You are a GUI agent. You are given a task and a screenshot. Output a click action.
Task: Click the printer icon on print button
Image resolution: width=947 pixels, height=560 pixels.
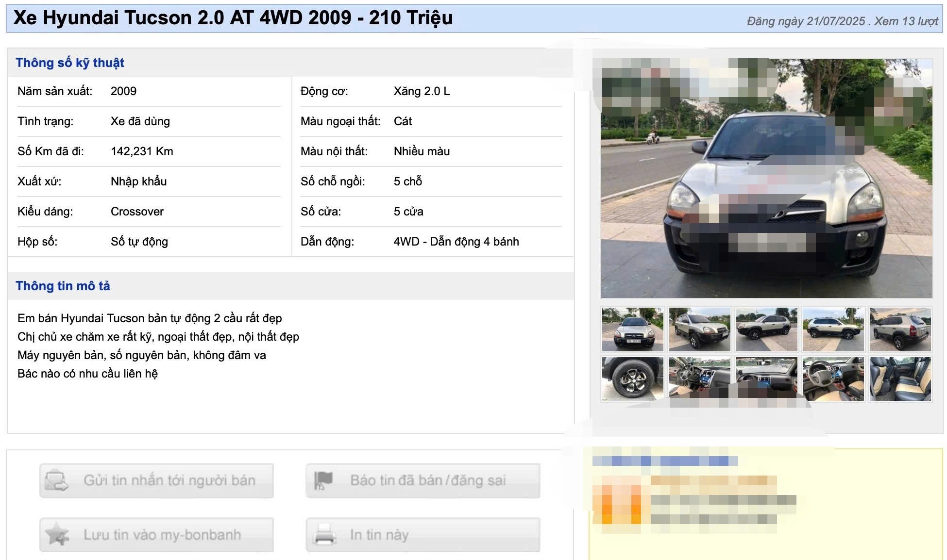324,534
